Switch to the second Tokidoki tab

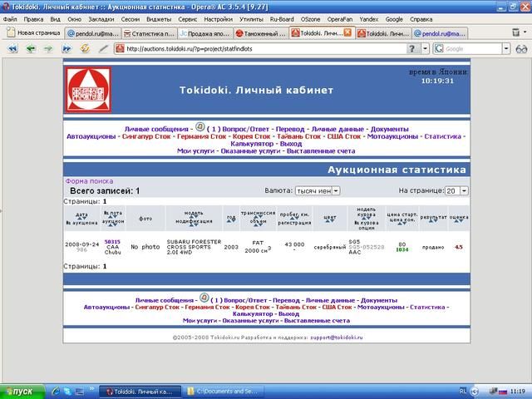[383, 33]
